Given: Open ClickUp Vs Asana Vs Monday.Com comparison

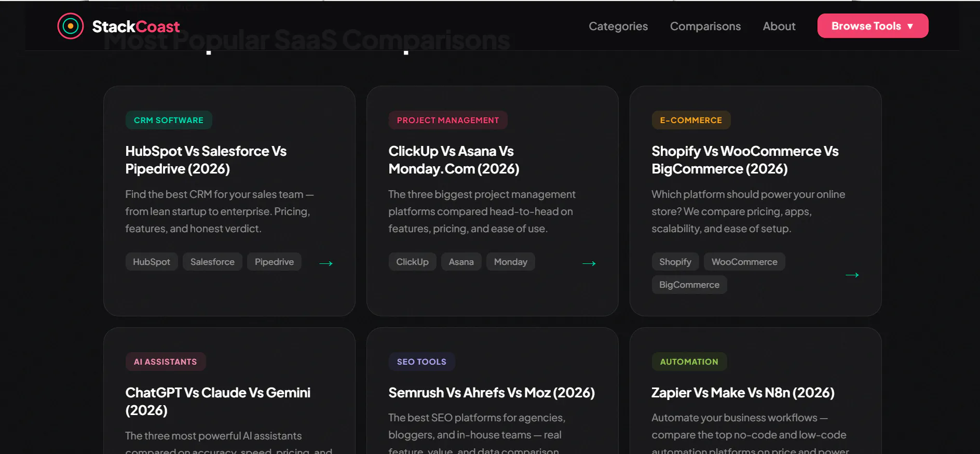Looking at the screenshot, I should click(454, 160).
